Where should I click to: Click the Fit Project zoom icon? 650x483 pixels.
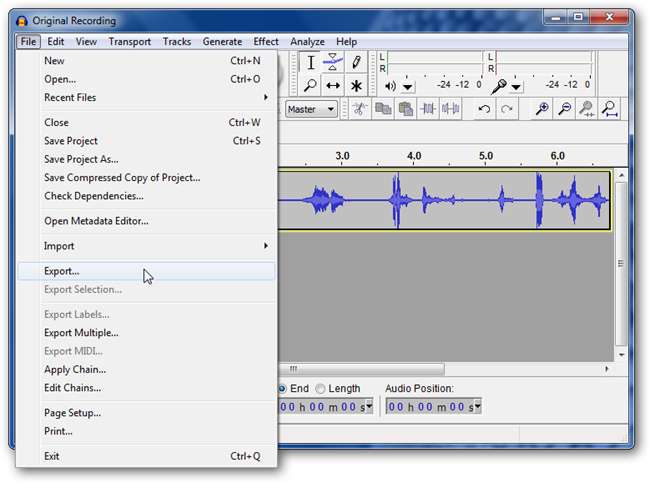coord(608,109)
